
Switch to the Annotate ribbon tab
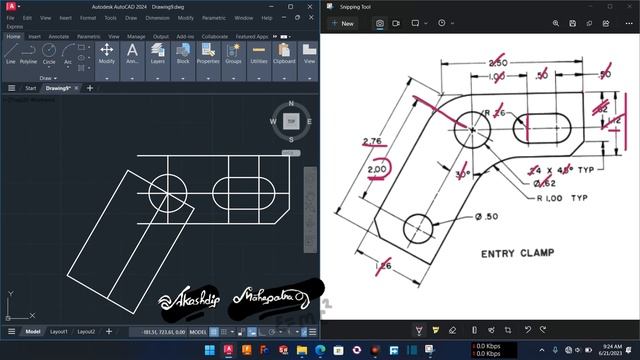[x=59, y=36]
